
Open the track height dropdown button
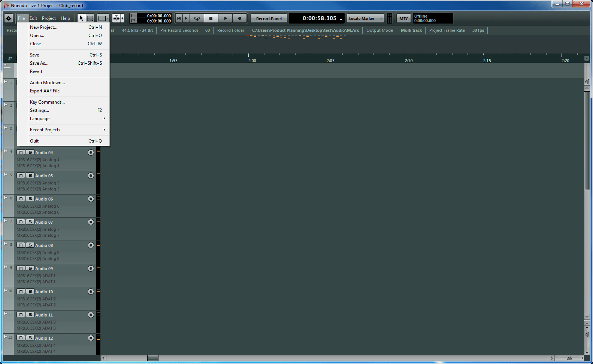pyautogui.click(x=103, y=18)
